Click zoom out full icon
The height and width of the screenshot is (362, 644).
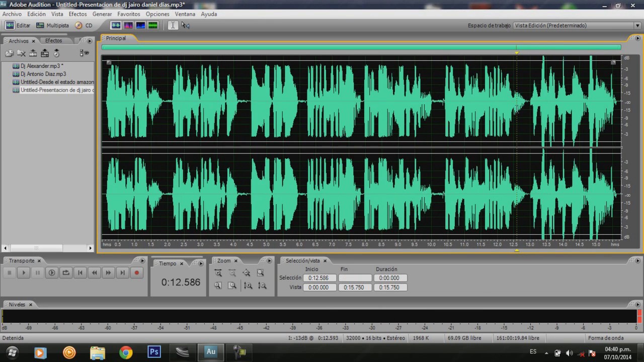coord(246,273)
